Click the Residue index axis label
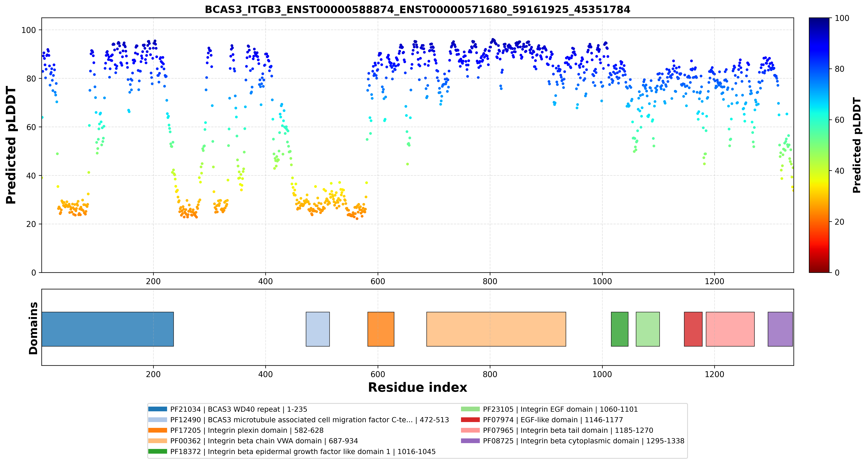This screenshot has height=464, width=868. [418, 387]
